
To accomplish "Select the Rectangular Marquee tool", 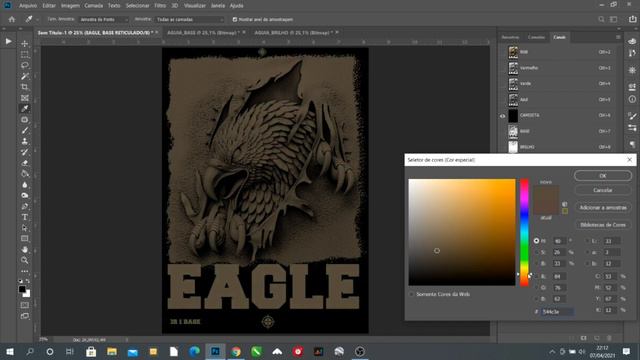I will tap(25, 54).
